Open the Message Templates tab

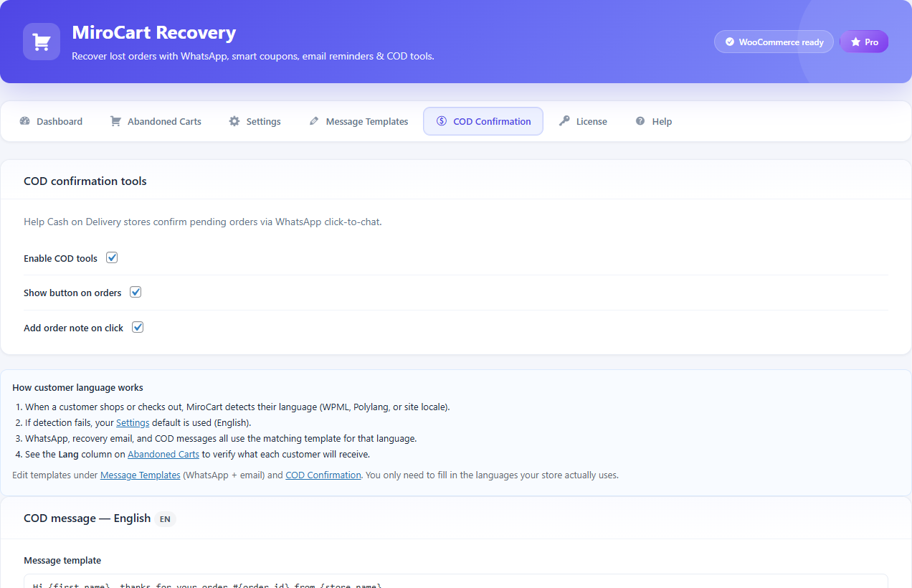358,121
